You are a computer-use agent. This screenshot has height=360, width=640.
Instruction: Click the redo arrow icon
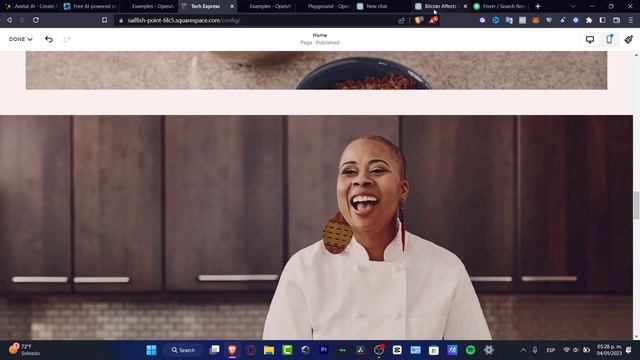click(67, 39)
